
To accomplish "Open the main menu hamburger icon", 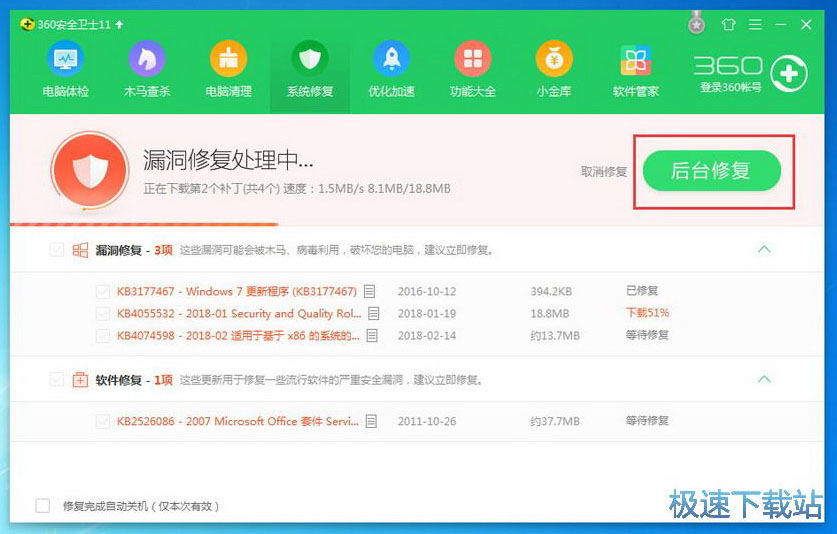I will (755, 25).
